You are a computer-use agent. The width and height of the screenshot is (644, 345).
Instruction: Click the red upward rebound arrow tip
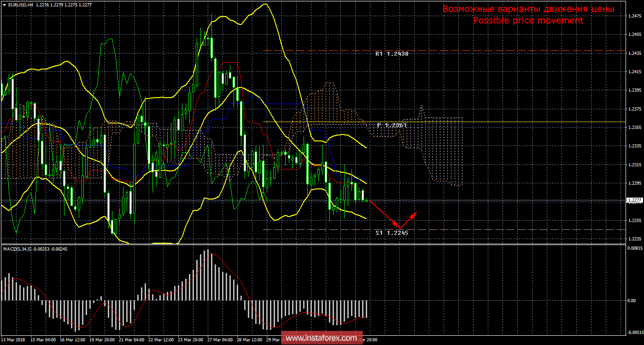(x=416, y=213)
